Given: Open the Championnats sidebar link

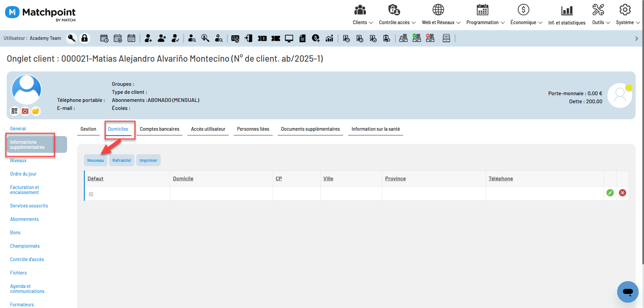Looking at the screenshot, I should [25, 246].
